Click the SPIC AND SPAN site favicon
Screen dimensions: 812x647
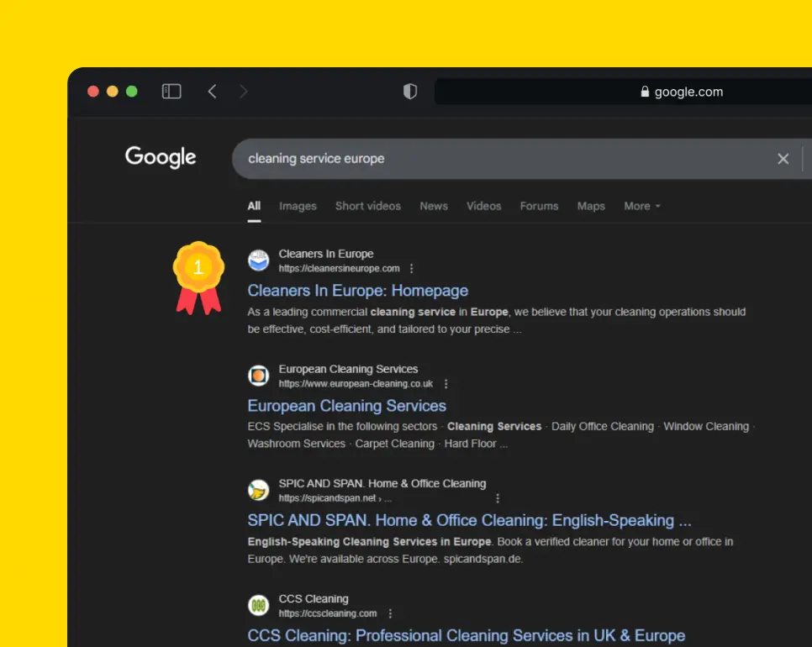[x=258, y=490]
